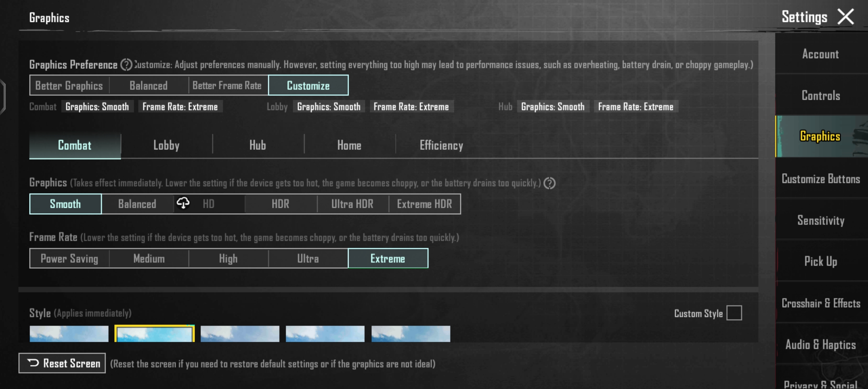Open the Hub graphics tab
Image resolution: width=868 pixels, height=389 pixels.
(258, 146)
